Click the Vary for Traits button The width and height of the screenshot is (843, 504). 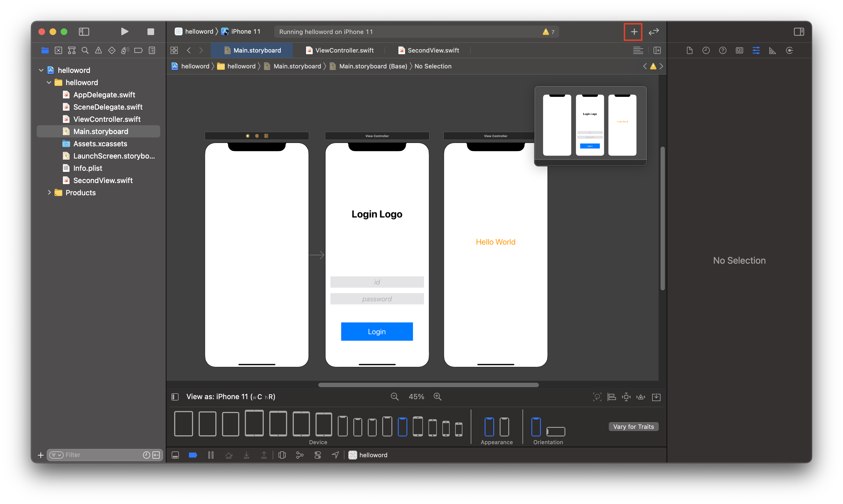pos(633,427)
